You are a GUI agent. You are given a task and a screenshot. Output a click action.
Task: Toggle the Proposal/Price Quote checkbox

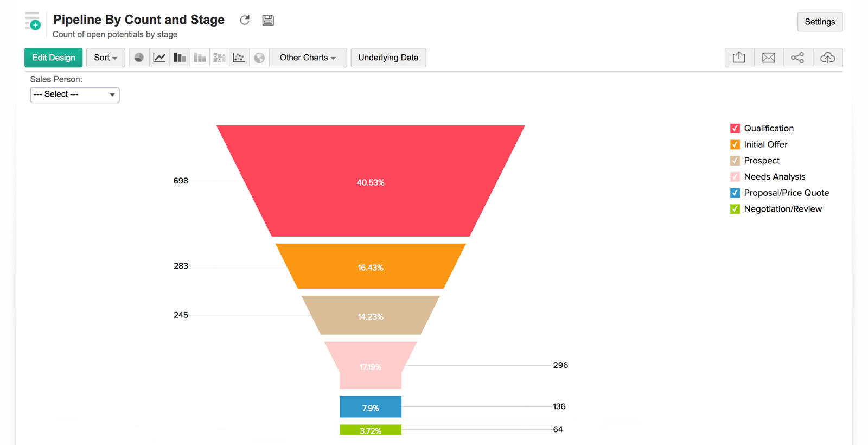coord(735,193)
